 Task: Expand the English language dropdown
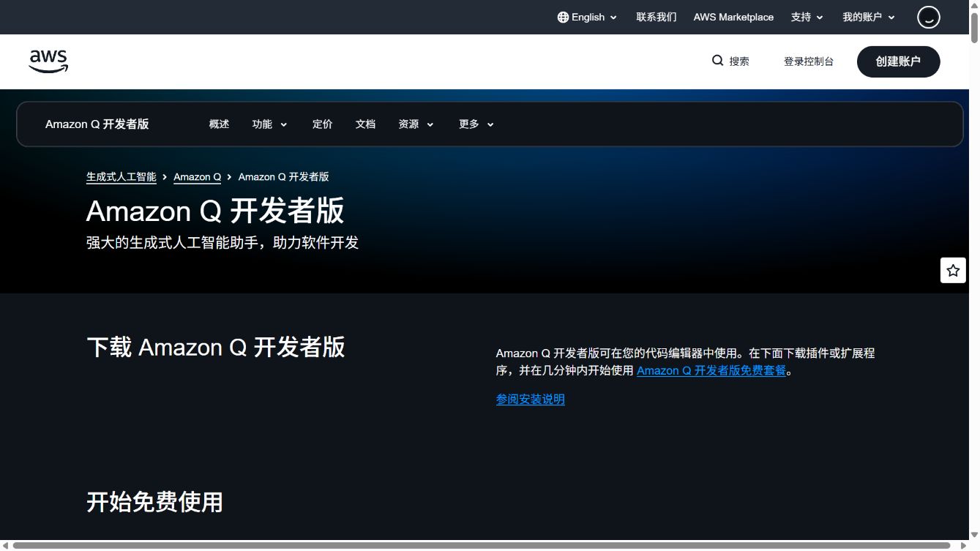point(588,17)
